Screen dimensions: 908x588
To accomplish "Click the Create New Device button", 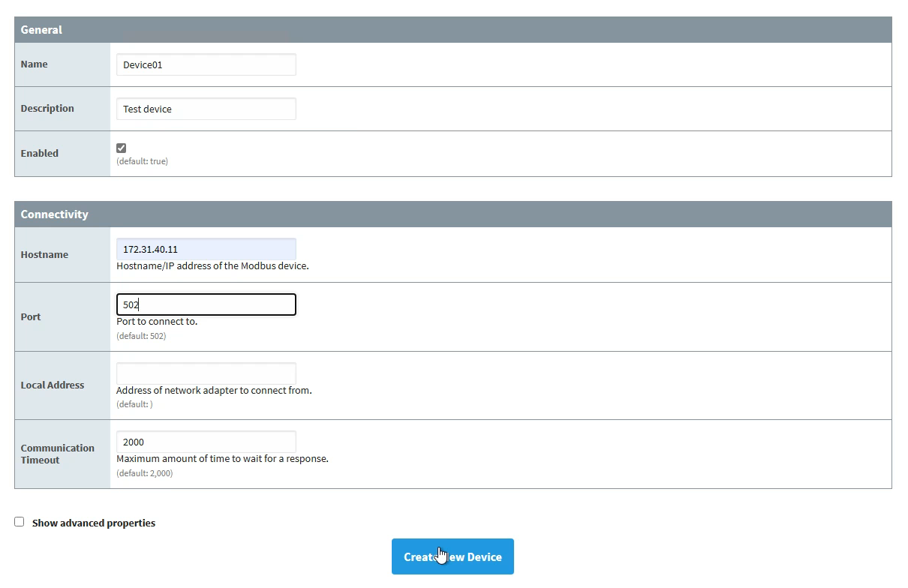I will click(452, 556).
